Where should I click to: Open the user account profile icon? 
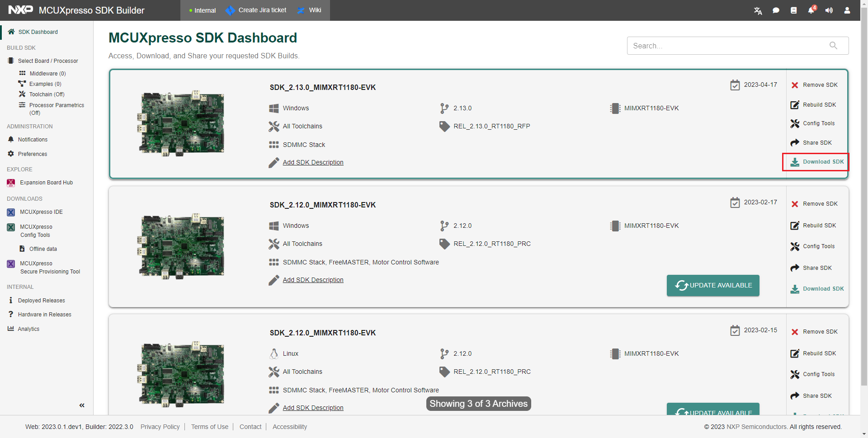[x=847, y=10]
